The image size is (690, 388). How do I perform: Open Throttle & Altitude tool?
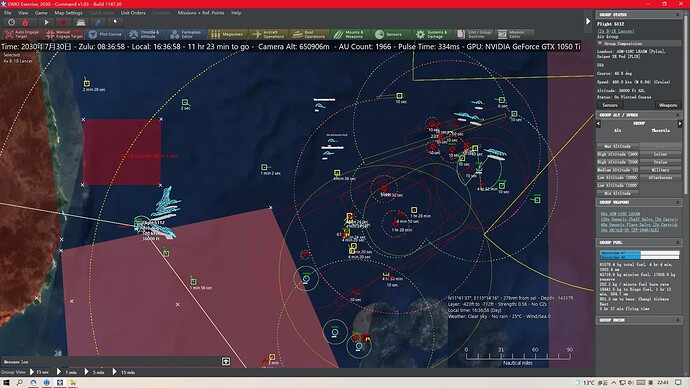(x=145, y=34)
